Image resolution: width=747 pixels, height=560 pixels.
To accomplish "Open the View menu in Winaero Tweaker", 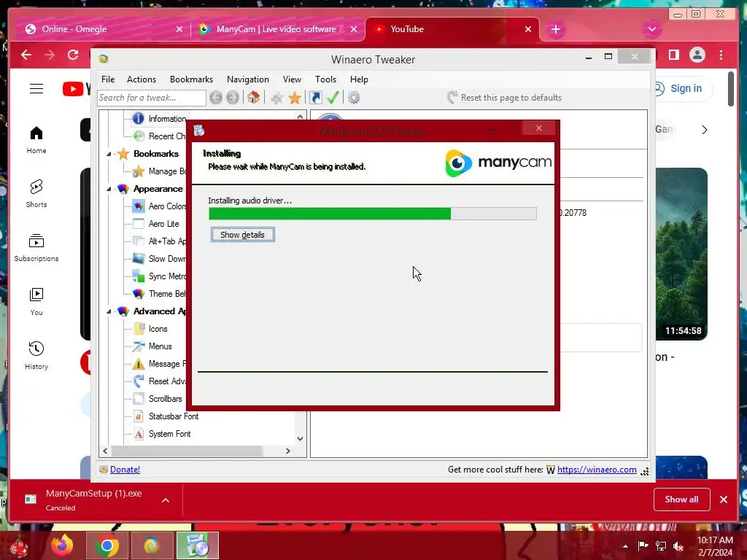I will pos(292,79).
